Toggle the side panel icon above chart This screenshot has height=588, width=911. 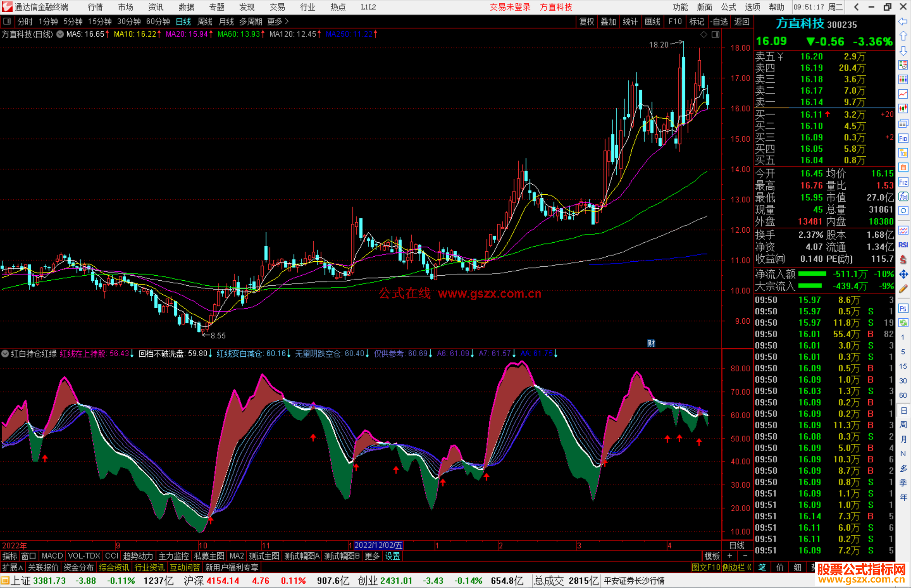point(716,35)
